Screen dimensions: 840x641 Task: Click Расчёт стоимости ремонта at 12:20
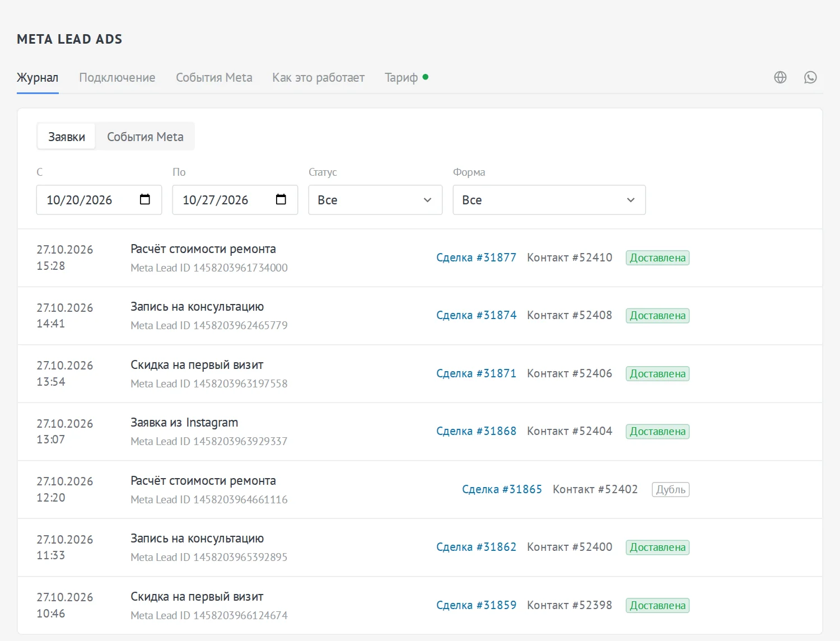point(203,481)
